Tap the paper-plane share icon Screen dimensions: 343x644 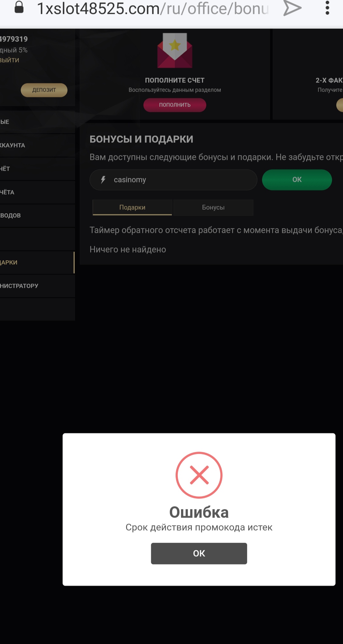coord(292,8)
